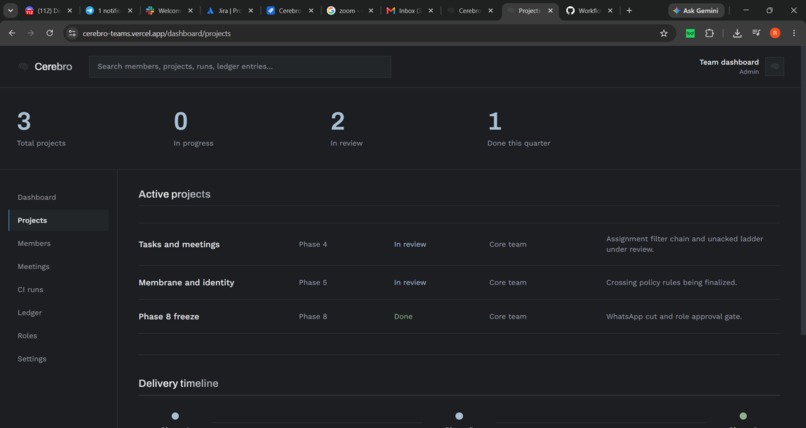Click the Done status for Phase 8 freeze
The image size is (806, 428).
point(403,317)
